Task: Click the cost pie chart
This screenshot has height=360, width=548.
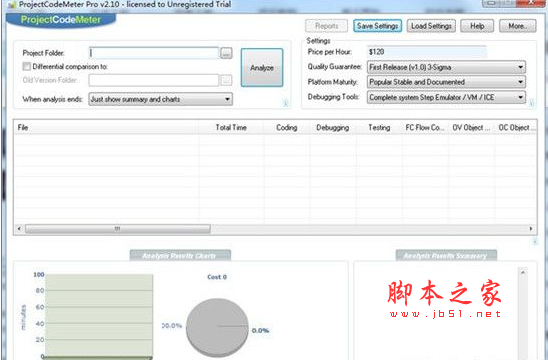Action: (x=217, y=327)
